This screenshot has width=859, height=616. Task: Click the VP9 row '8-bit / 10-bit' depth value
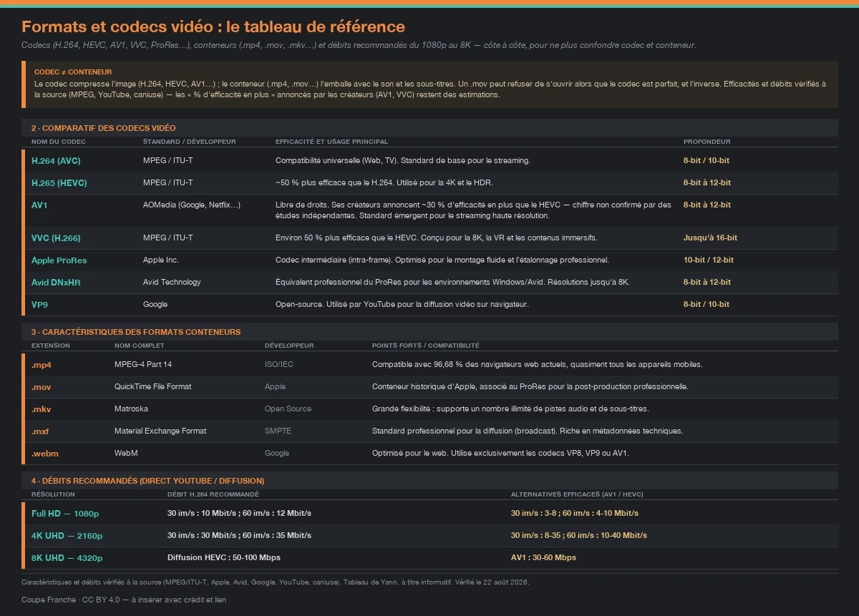point(707,305)
